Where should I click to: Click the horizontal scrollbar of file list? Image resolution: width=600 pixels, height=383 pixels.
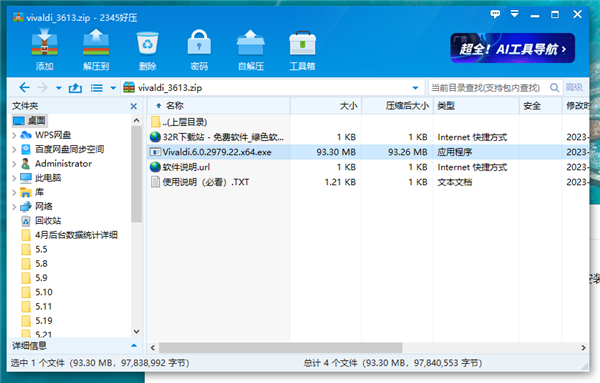281,347
